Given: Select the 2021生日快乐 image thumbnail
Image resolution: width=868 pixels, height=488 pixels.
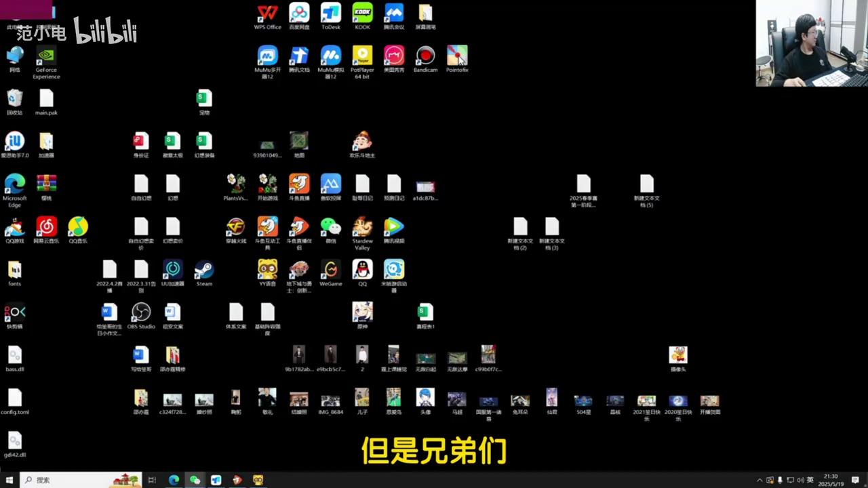Looking at the screenshot, I should coord(646,401).
